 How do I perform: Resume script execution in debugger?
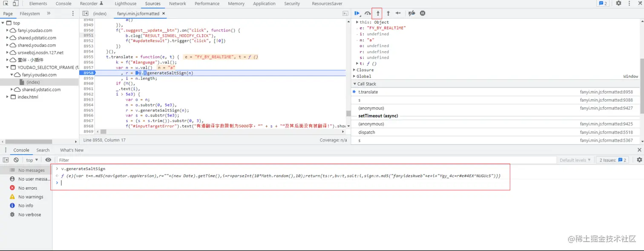357,13
